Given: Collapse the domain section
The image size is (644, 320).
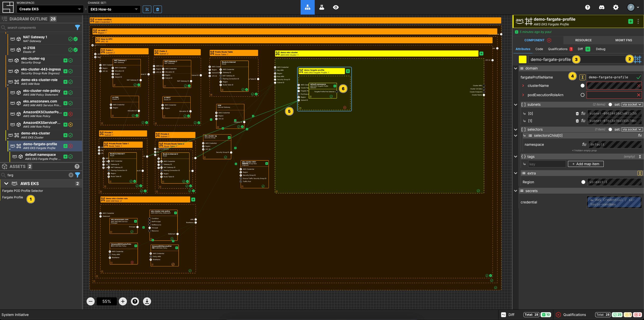Looking at the screenshot, I should pos(515,68).
